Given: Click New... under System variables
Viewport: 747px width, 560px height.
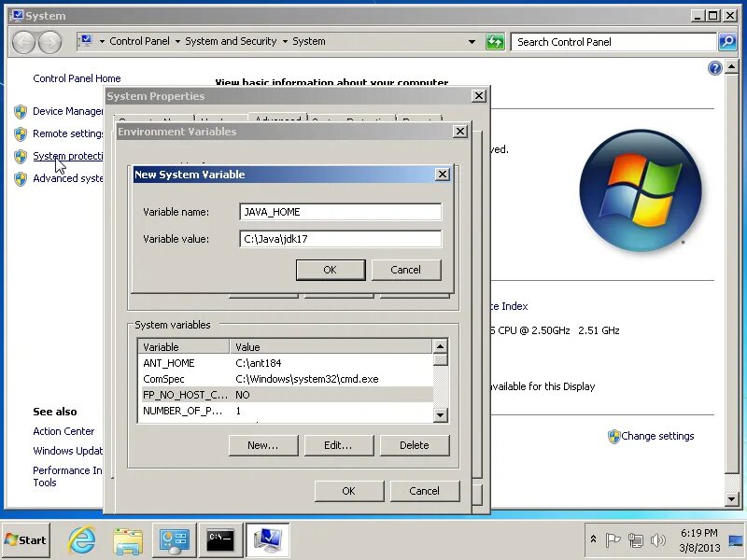Looking at the screenshot, I should (x=263, y=445).
